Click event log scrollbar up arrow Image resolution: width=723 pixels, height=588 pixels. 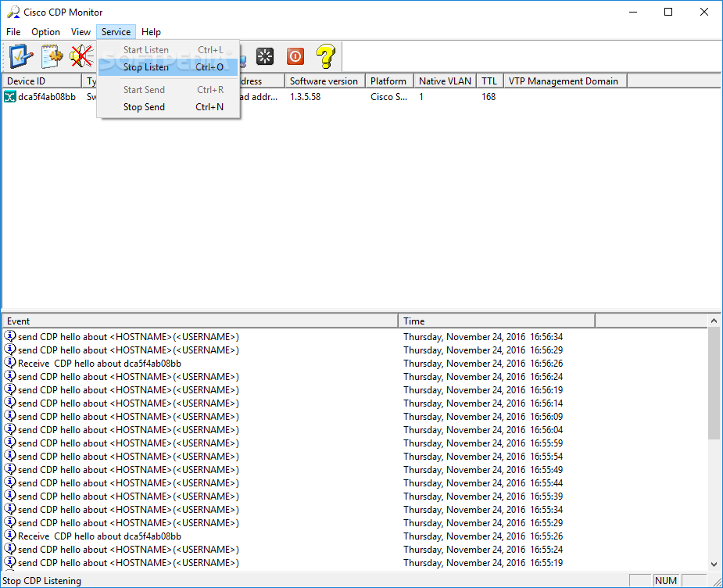point(714,321)
